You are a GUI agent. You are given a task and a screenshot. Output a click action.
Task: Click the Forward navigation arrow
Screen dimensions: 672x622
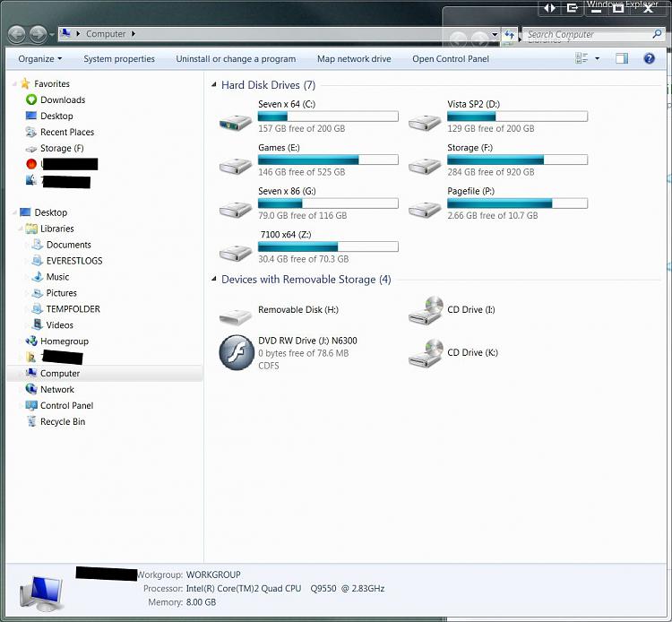click(38, 34)
